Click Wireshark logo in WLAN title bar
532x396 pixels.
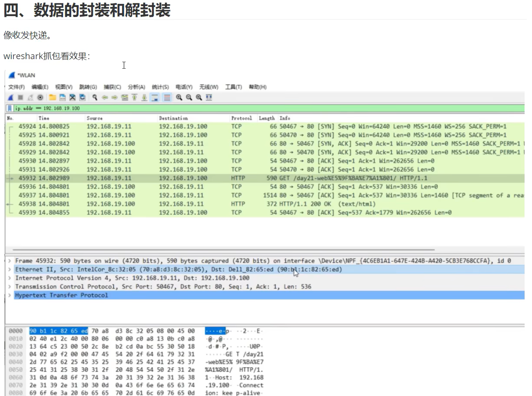pyautogui.click(x=12, y=75)
